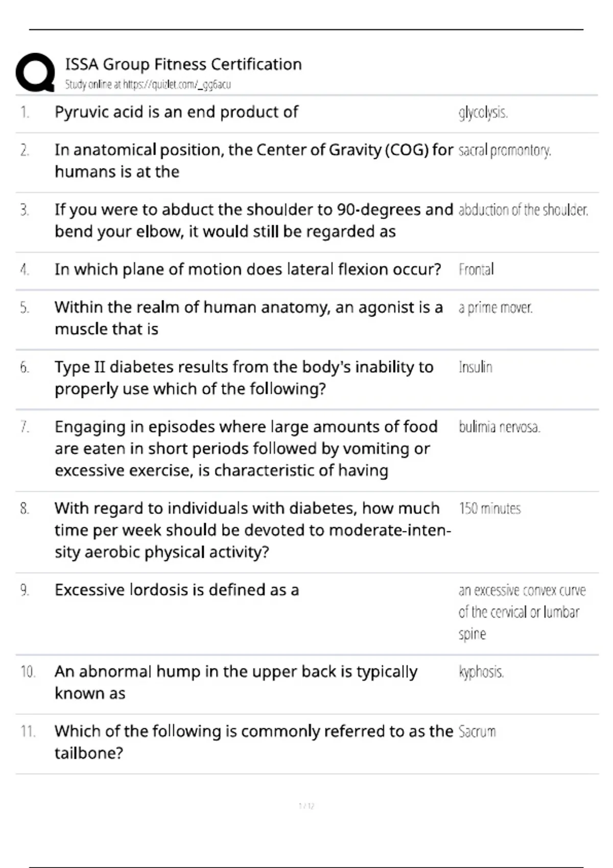This screenshot has height=868, width=613.
Task: Select the excessive lordosis question
Action: tap(177, 590)
